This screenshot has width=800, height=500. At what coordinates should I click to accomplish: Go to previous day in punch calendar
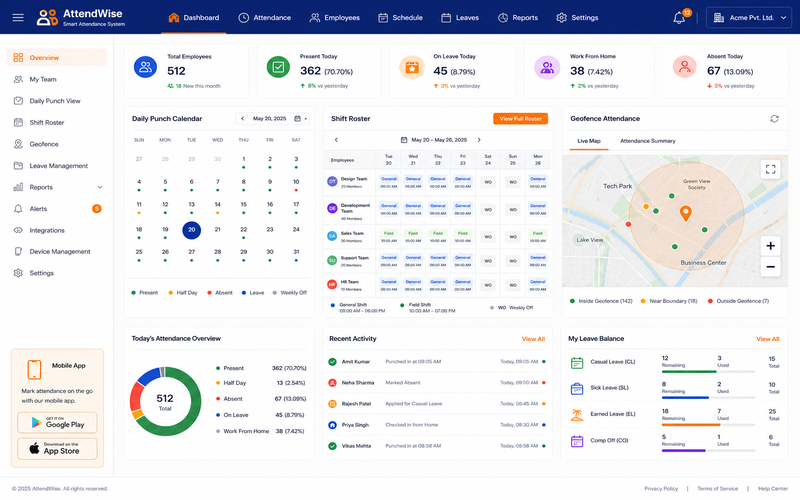(242, 118)
